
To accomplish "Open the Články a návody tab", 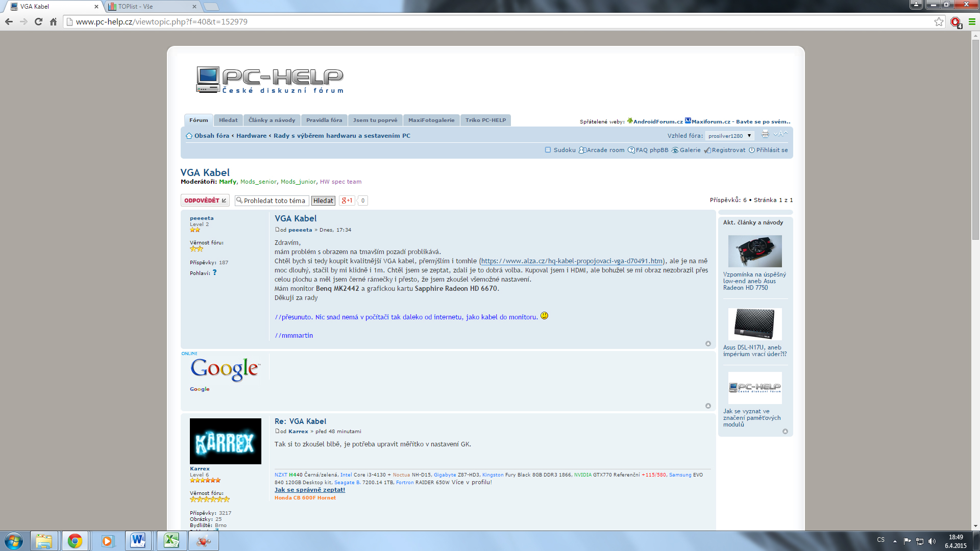I will coord(272,120).
